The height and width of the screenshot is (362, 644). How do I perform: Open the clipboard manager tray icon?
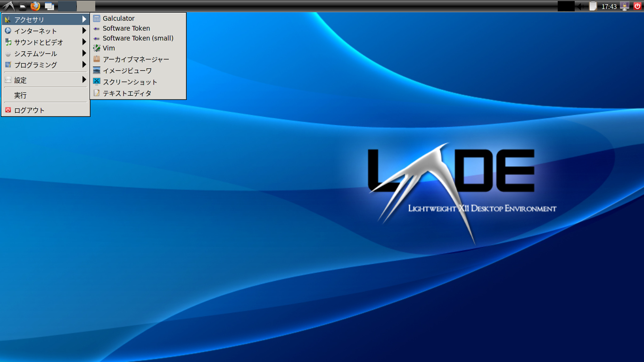click(593, 6)
